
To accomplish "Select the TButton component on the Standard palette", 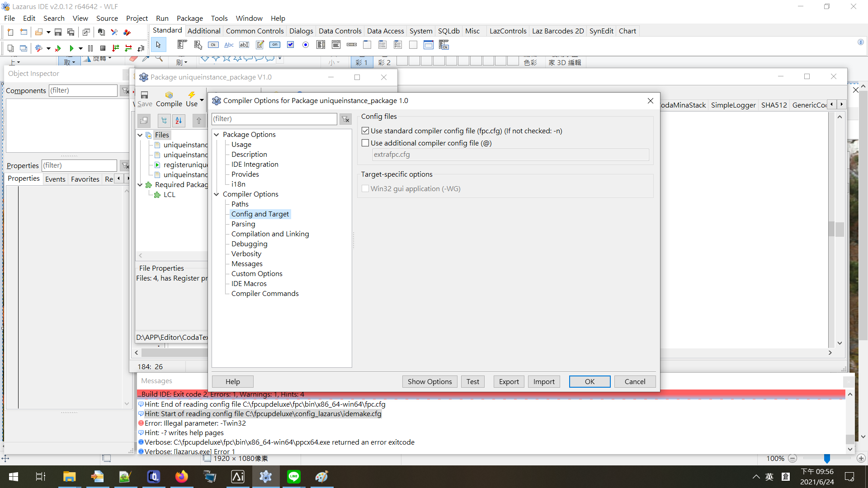I will pyautogui.click(x=213, y=45).
